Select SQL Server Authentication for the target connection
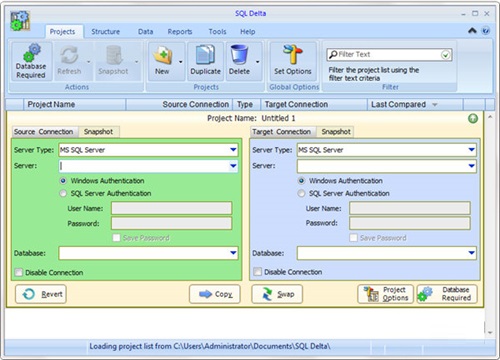Viewport: 500px width, 360px height. (x=301, y=193)
